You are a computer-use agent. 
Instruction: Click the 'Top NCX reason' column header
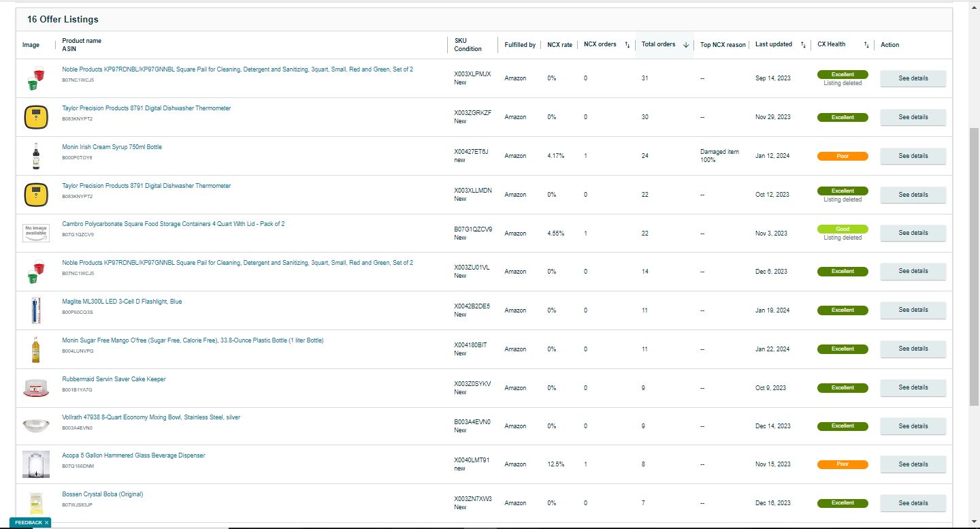coord(723,45)
